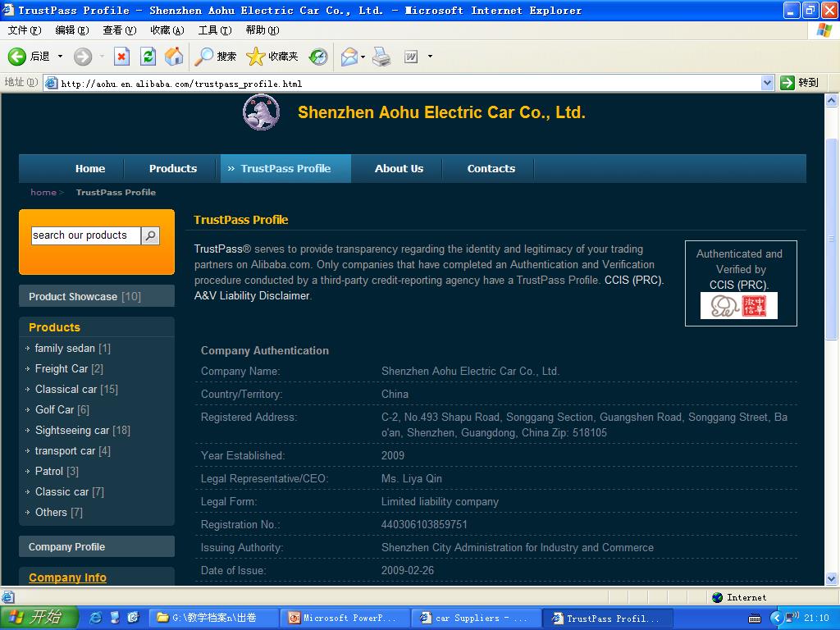Click the page icon in address bar

pos(51,83)
